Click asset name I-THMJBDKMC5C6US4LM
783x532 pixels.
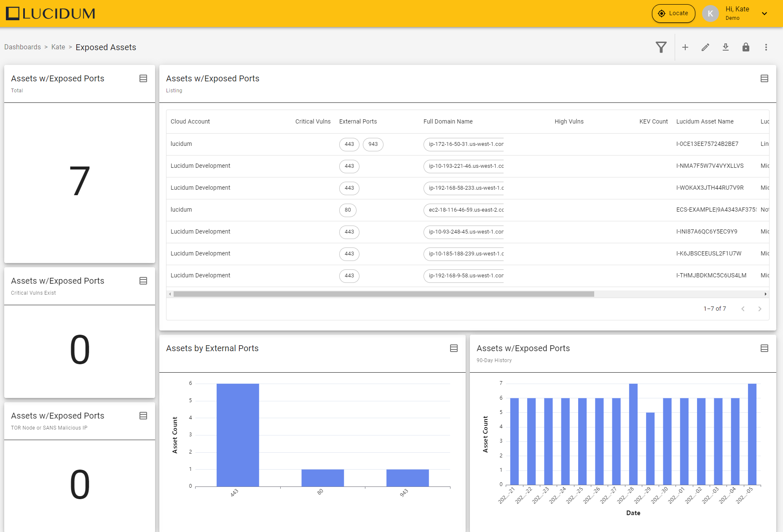[711, 275]
